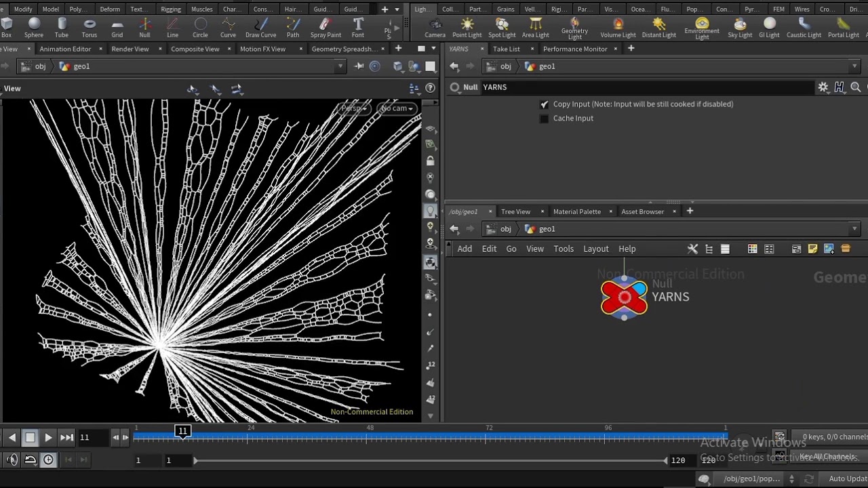Image resolution: width=868 pixels, height=488 pixels.
Task: Create a Tube from the shelf
Action: (62, 28)
